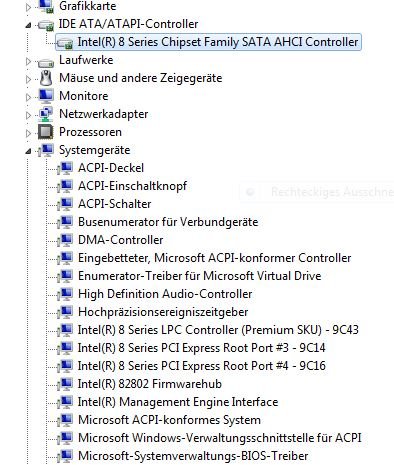Select the ACPI-Einschaltknopf device
This screenshot has width=394, height=465.
click(x=132, y=186)
